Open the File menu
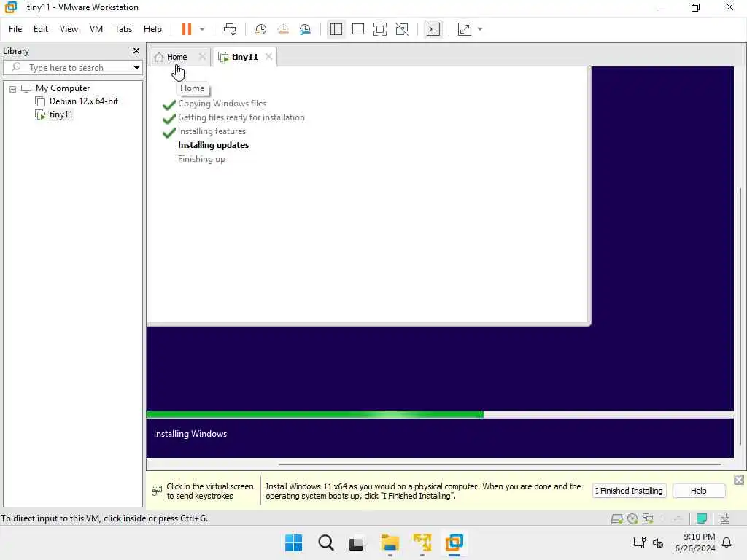 click(x=15, y=29)
